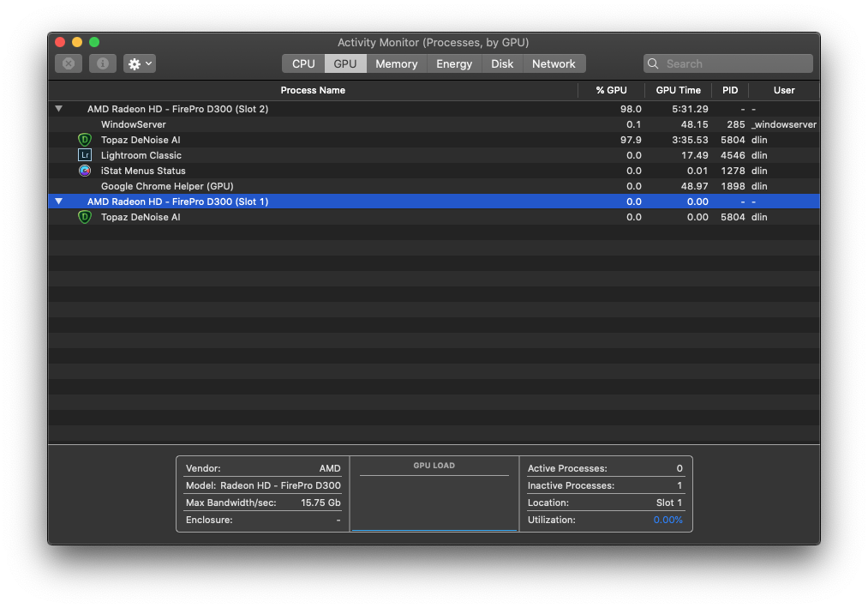The width and height of the screenshot is (868, 608).
Task: Open the gear action menu
Action: 140,63
